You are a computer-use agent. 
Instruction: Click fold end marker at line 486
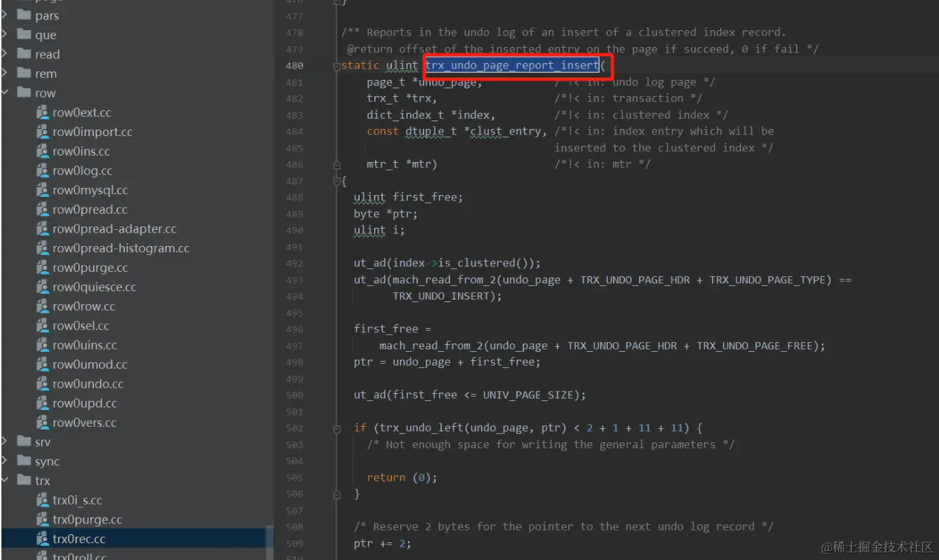(337, 165)
